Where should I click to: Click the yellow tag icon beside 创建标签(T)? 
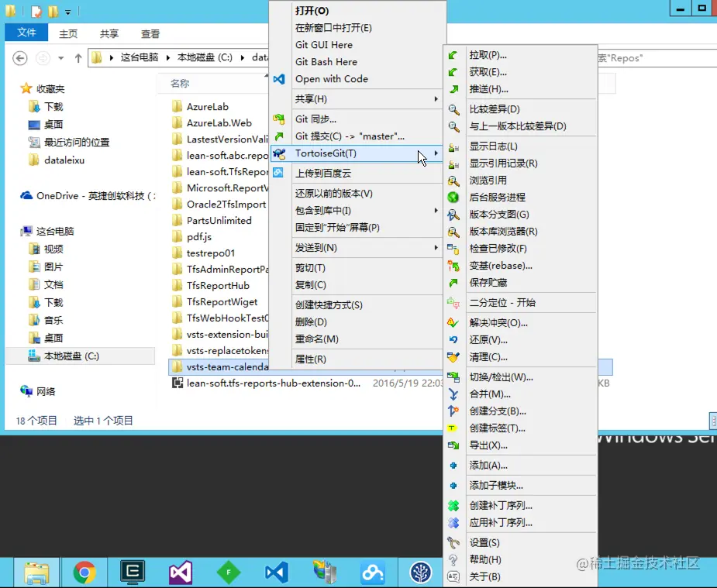click(452, 428)
